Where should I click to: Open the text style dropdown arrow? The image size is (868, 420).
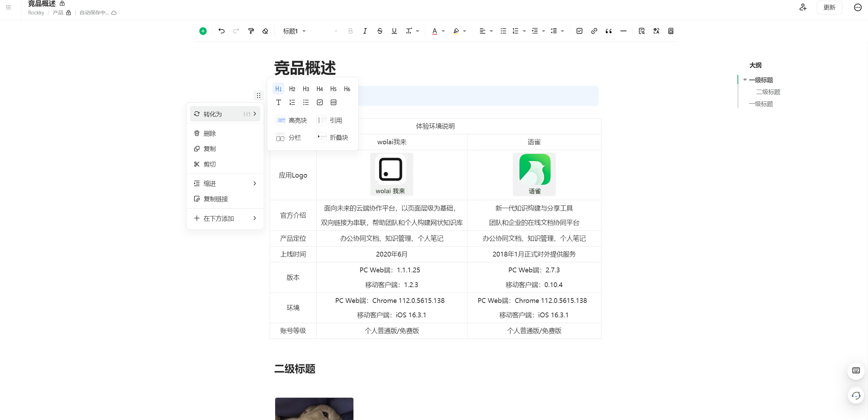(417, 31)
